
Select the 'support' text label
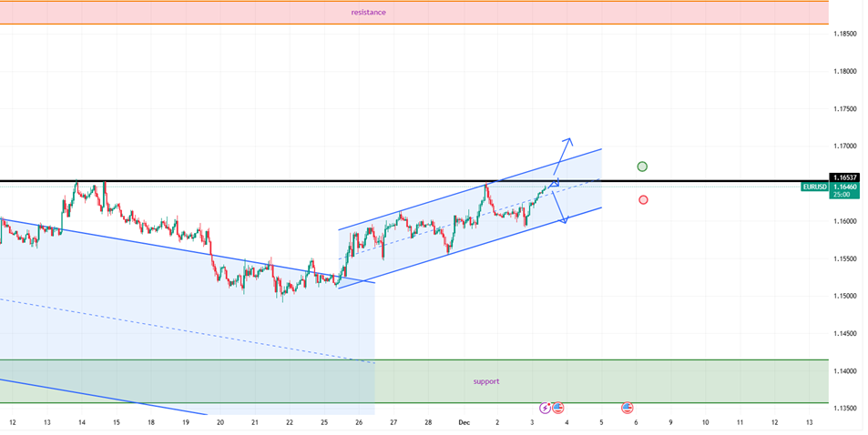pyautogui.click(x=486, y=381)
